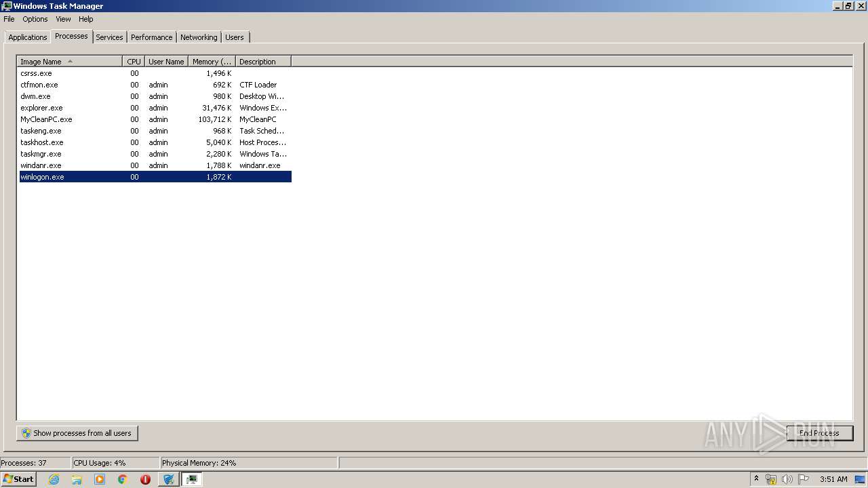The image size is (868, 488).
Task: Open the MyCleanPC shield taskbar icon
Action: click(x=169, y=479)
